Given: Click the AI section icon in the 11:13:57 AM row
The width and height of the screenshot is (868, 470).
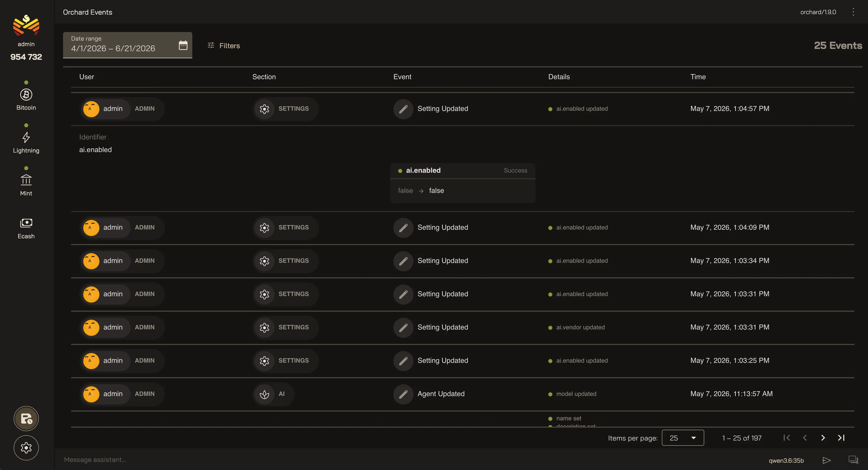Looking at the screenshot, I should pyautogui.click(x=264, y=394).
